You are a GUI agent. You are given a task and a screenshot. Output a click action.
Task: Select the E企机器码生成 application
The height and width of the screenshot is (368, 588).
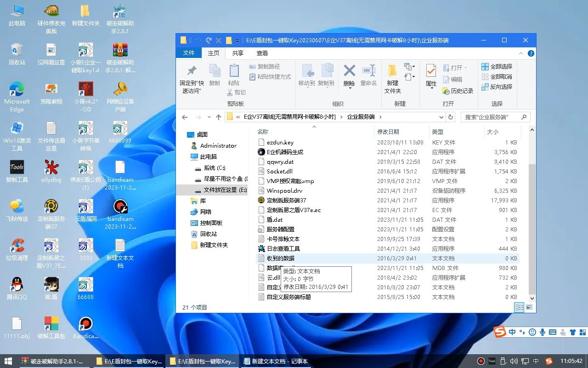[x=285, y=152]
